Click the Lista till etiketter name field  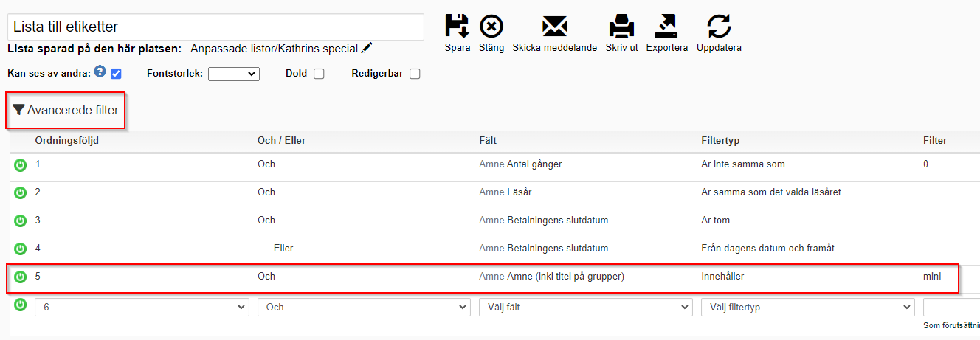pyautogui.click(x=215, y=27)
